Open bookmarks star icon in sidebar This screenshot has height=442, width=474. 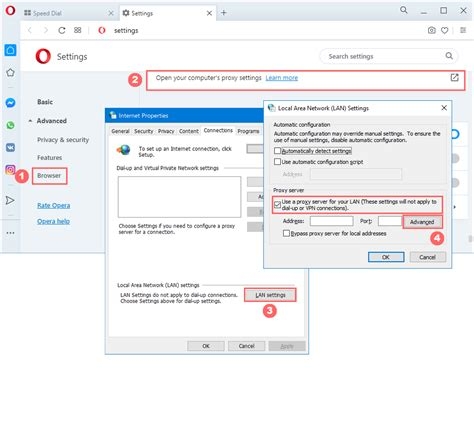tap(10, 72)
